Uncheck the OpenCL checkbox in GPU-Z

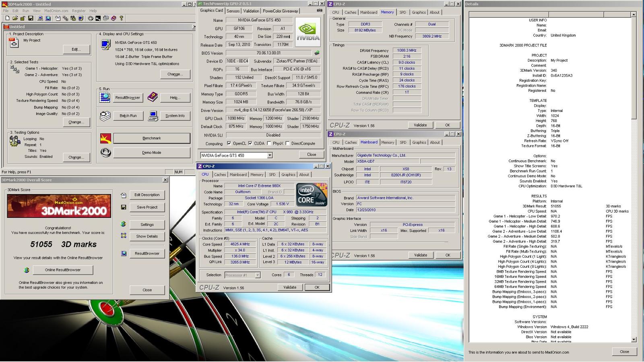click(229, 143)
